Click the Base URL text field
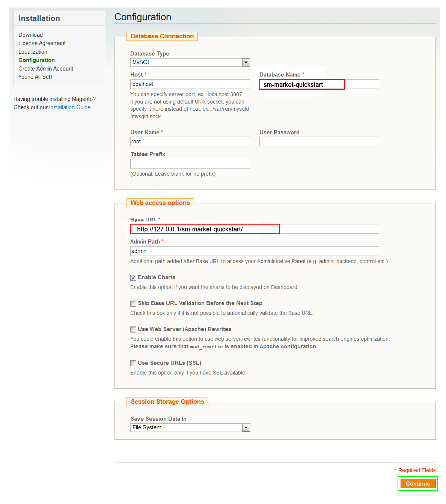 (255, 229)
